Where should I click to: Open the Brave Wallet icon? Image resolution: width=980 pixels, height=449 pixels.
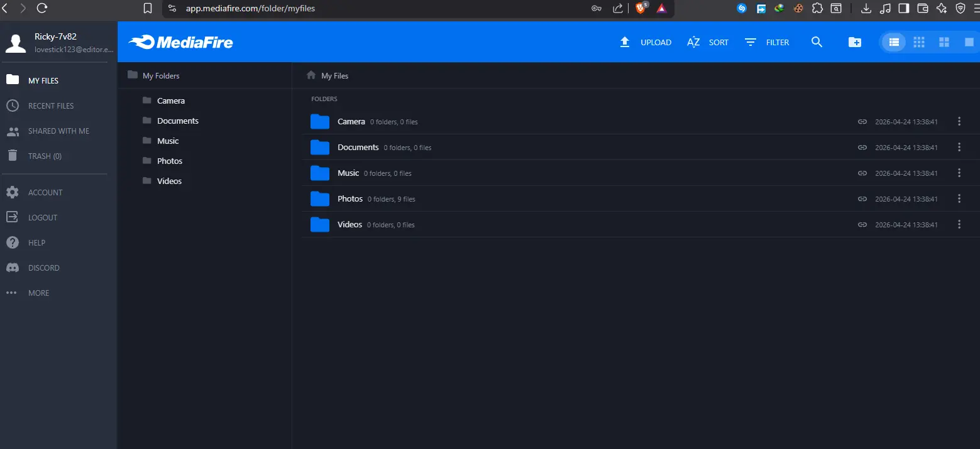923,8
